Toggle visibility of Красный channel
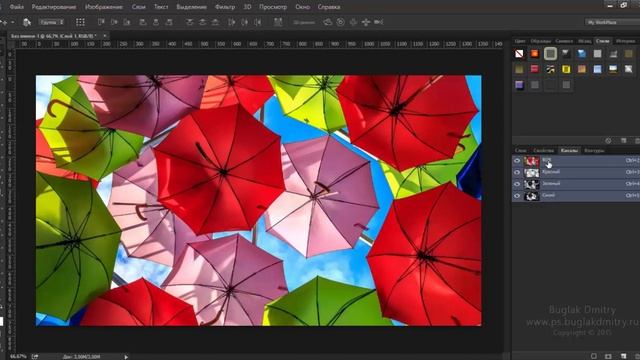The width and height of the screenshot is (640, 360). 517,173
